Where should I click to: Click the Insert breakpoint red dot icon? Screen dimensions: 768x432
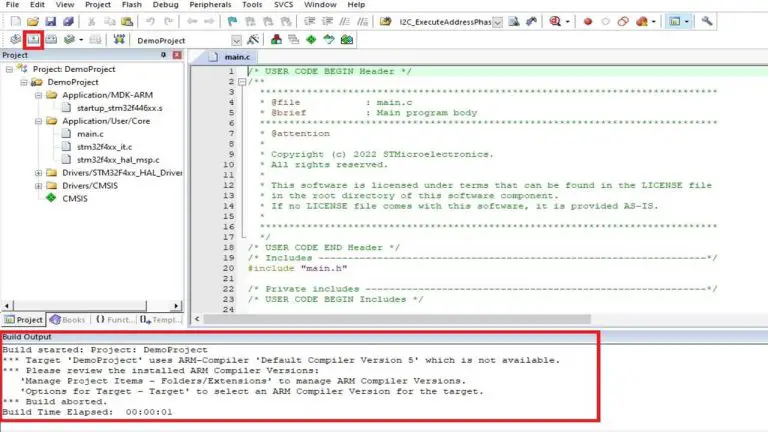pos(588,20)
